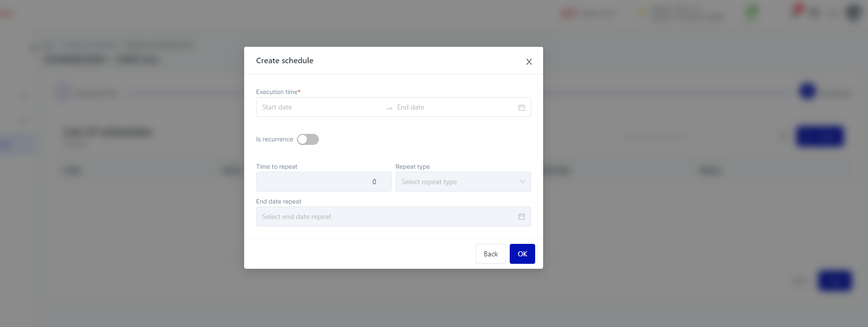Confirm with the OK button
This screenshot has width=868, height=327.
tap(522, 254)
